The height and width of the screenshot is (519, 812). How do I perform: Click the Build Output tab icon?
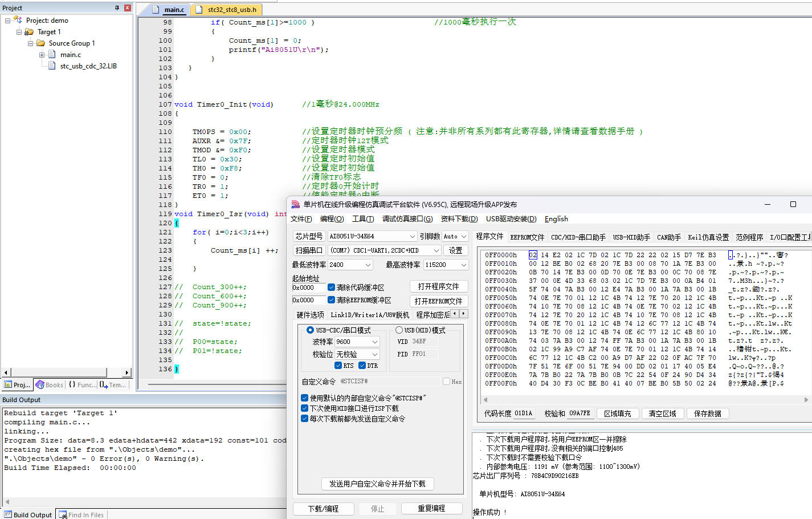[x=7, y=514]
